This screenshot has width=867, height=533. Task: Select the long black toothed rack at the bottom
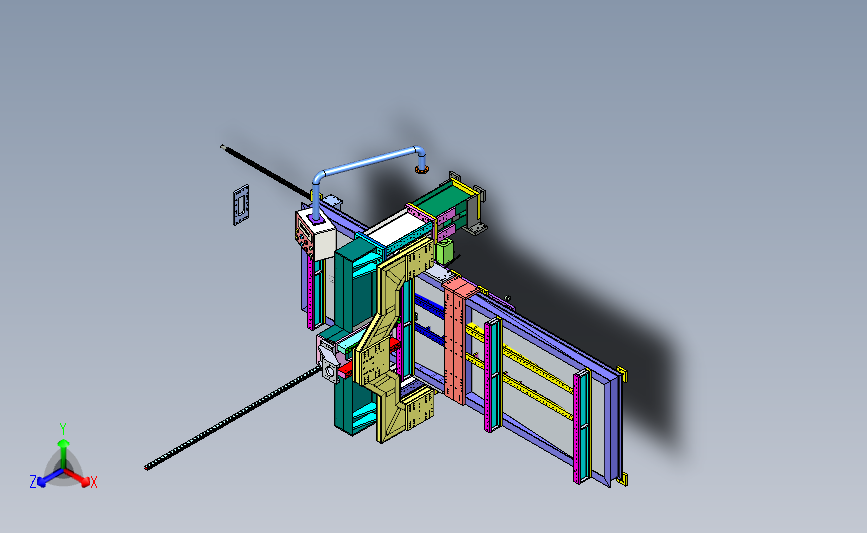click(232, 420)
